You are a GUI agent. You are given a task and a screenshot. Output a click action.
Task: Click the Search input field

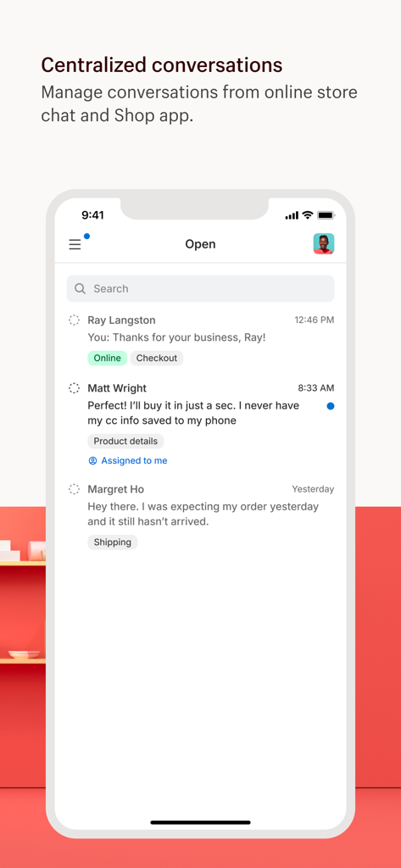click(x=200, y=288)
